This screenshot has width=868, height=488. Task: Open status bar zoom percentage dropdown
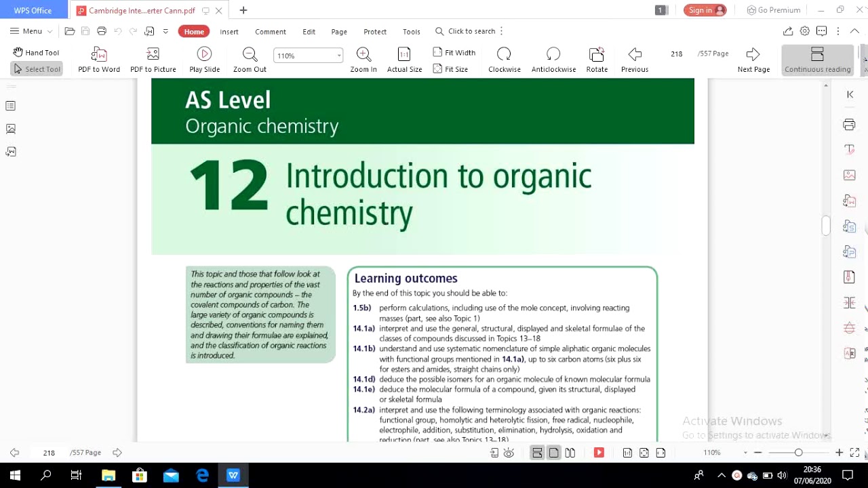(x=745, y=453)
